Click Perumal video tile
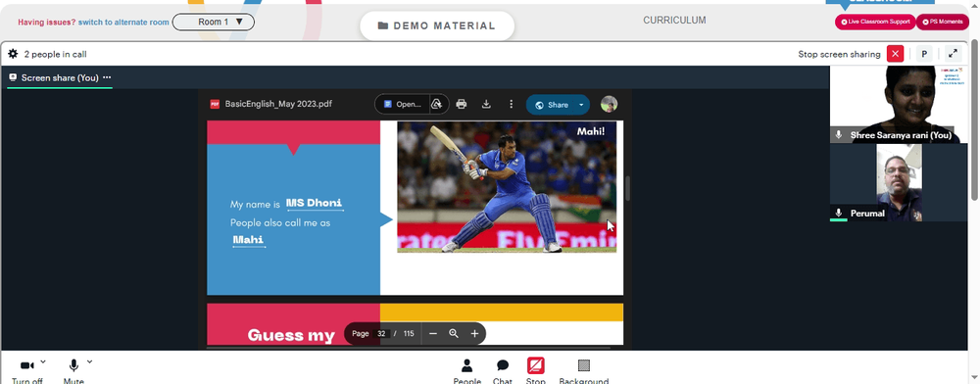 pos(898,182)
